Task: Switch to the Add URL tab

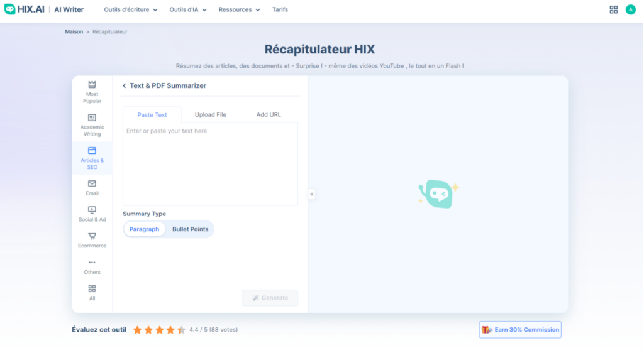Action: [269, 115]
